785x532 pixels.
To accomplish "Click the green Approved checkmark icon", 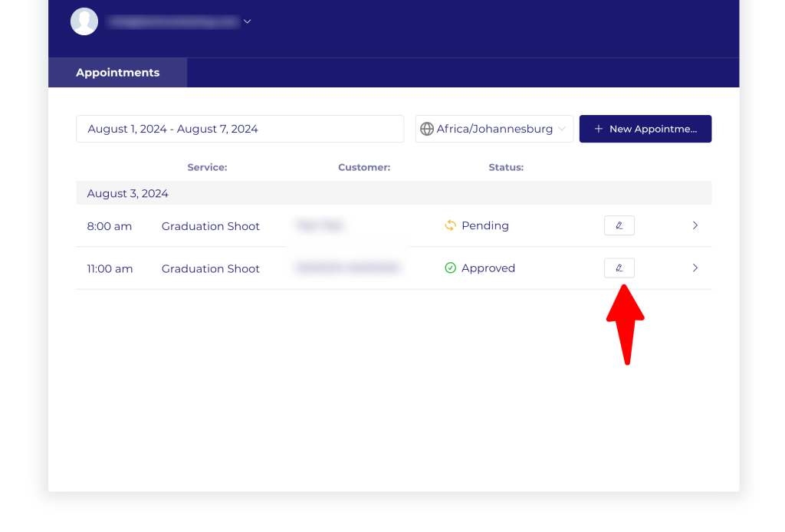I will click(x=451, y=268).
